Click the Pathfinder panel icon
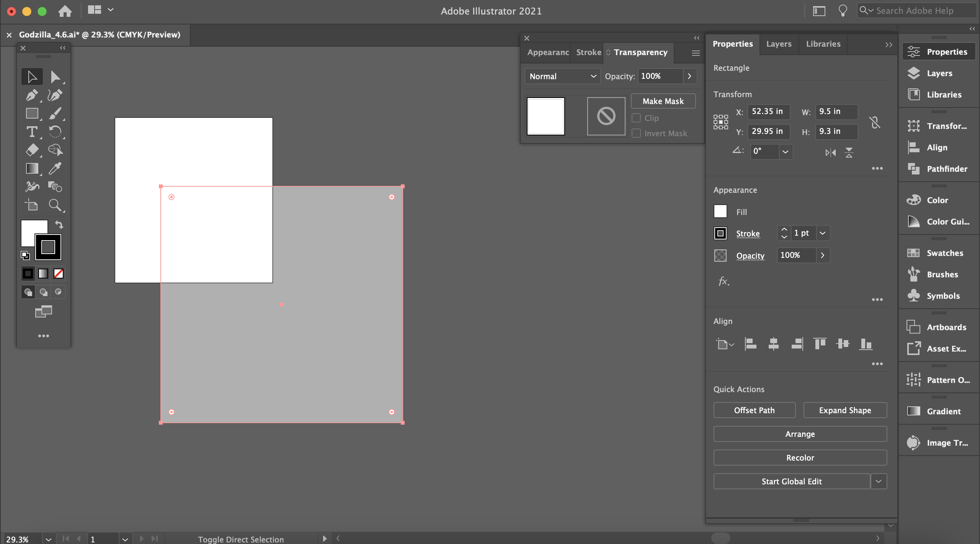 (x=913, y=168)
